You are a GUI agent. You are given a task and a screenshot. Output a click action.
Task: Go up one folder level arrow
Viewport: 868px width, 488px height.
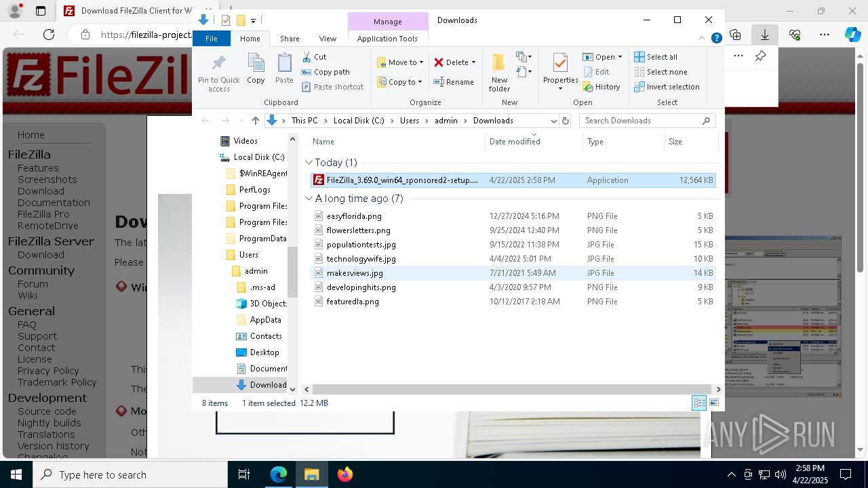255,121
